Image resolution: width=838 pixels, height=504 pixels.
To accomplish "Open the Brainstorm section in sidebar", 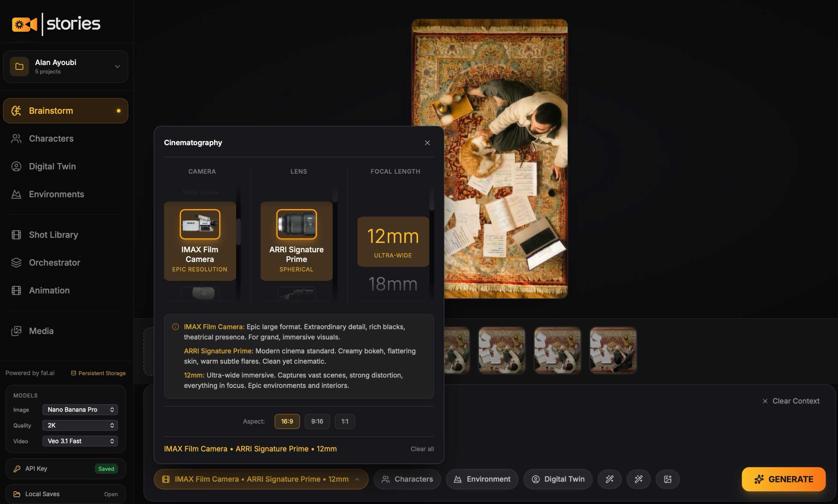I will (65, 111).
